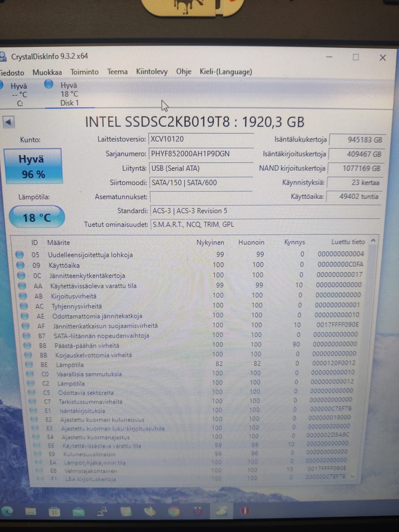
Task: Click the empty Asematunnukset field
Action: 201,197
